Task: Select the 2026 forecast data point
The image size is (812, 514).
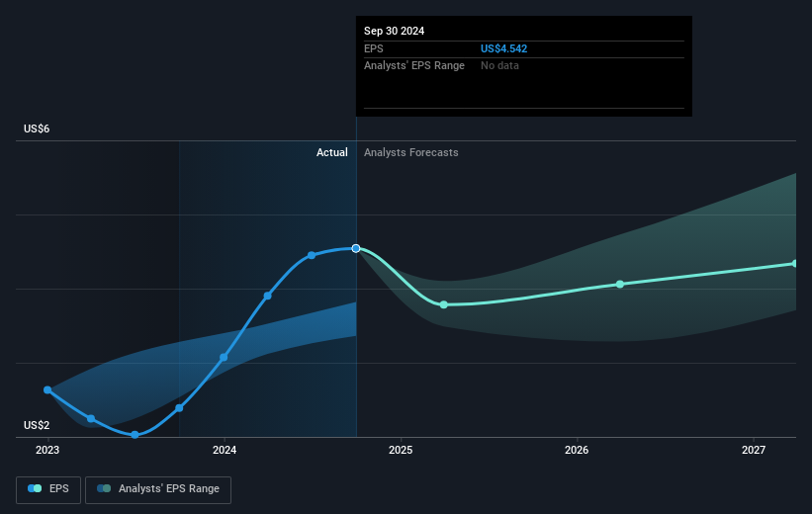Action: pos(620,284)
